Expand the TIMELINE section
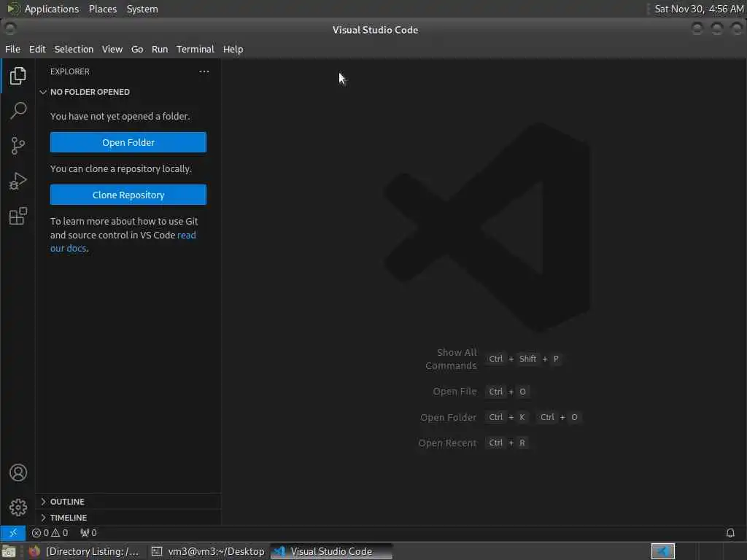Viewport: 747px width, 560px height. tap(128, 518)
